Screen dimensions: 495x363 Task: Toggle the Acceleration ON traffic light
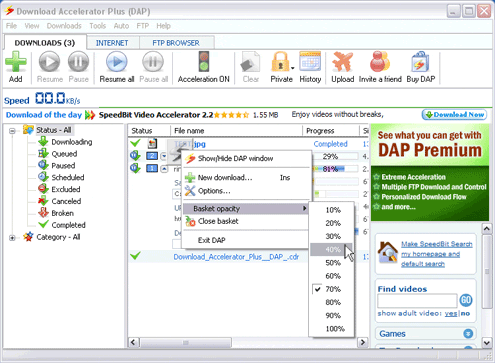(x=204, y=62)
